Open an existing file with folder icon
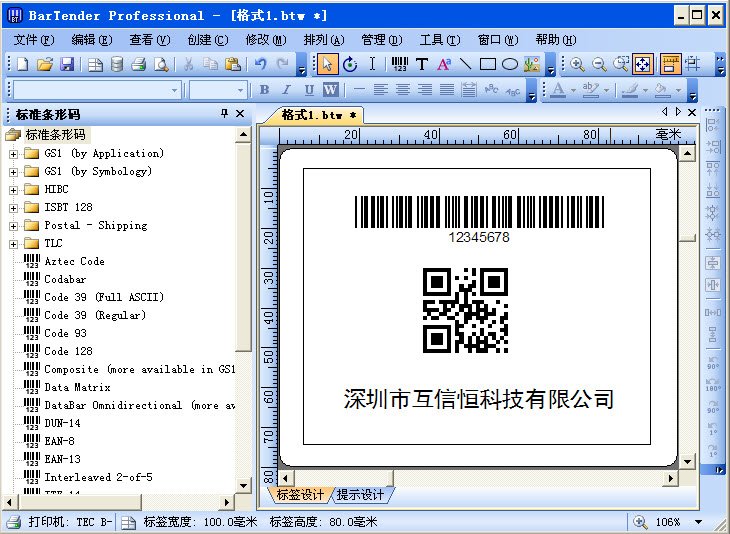The image size is (730, 534). 45,65
